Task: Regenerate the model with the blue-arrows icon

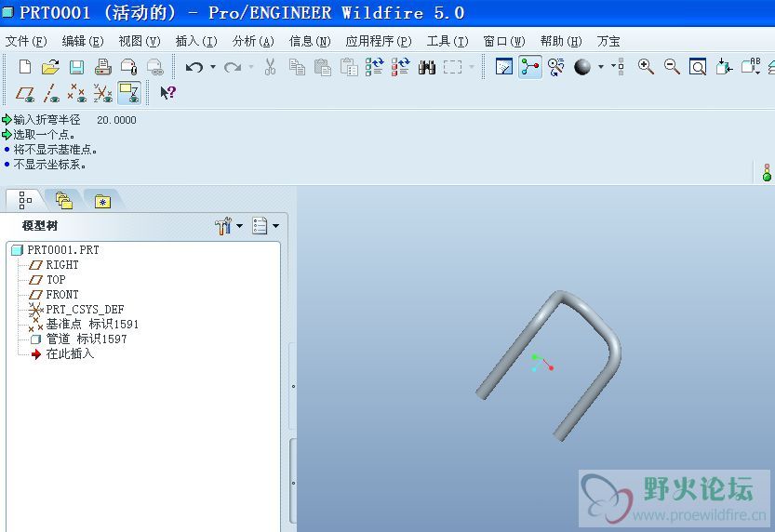Action: 375,67
